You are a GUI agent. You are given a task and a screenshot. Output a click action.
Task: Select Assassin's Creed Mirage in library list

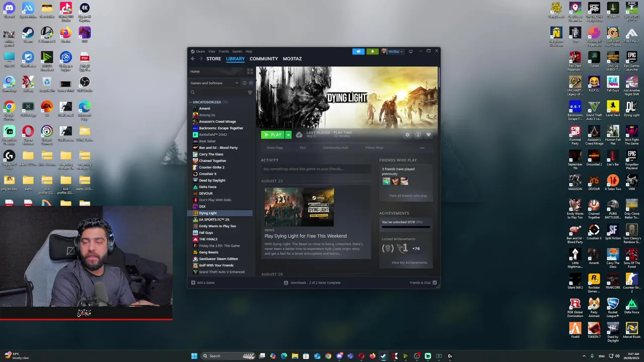coord(217,122)
